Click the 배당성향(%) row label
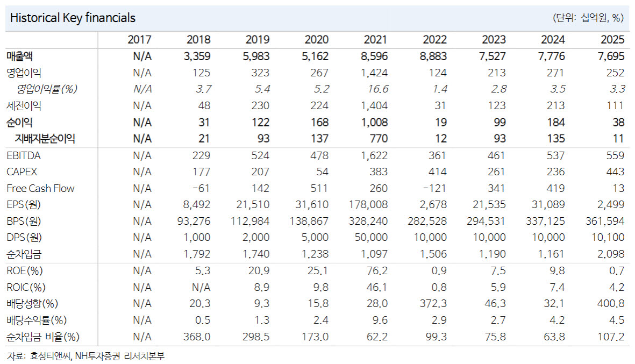635x364 pixels. coord(32,304)
